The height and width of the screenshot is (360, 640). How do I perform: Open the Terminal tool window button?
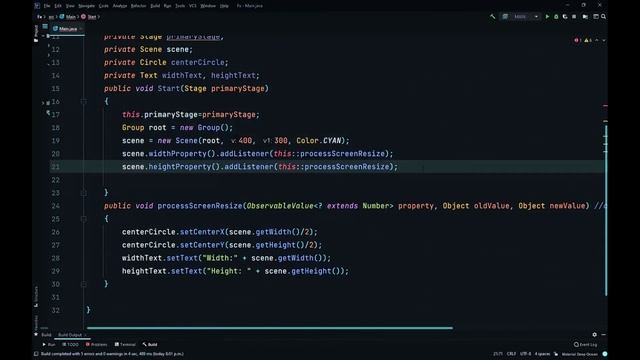[125, 344]
